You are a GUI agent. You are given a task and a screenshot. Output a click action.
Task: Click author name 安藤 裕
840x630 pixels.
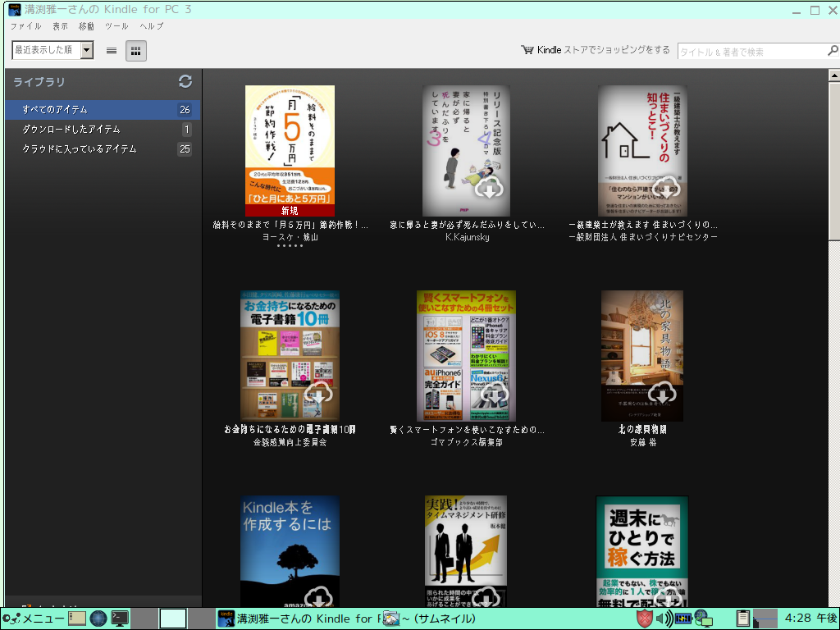643,442
